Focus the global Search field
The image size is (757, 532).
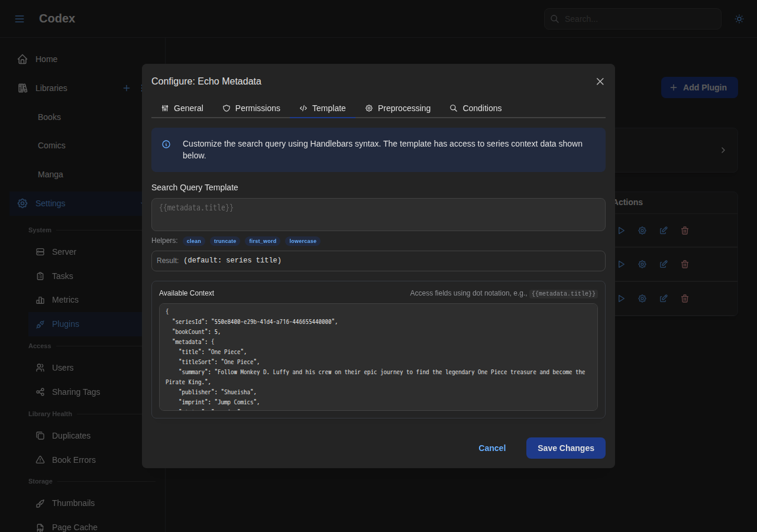[x=632, y=18]
